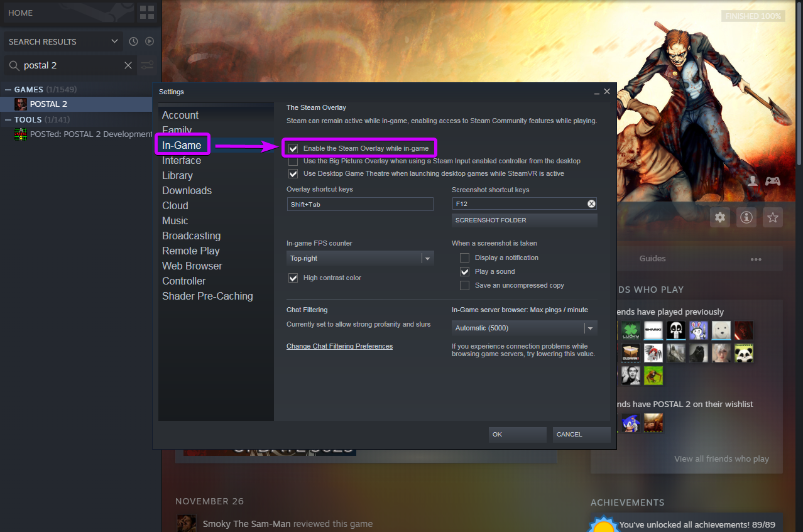Viewport: 803px width, 532px height.
Task: Click CANCEL in Settings dialog
Action: click(582, 435)
